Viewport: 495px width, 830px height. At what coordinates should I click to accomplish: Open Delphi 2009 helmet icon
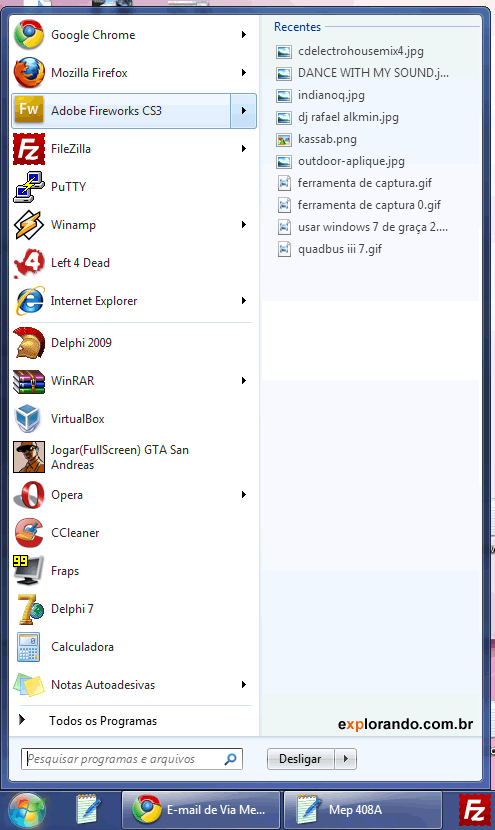tap(29, 343)
